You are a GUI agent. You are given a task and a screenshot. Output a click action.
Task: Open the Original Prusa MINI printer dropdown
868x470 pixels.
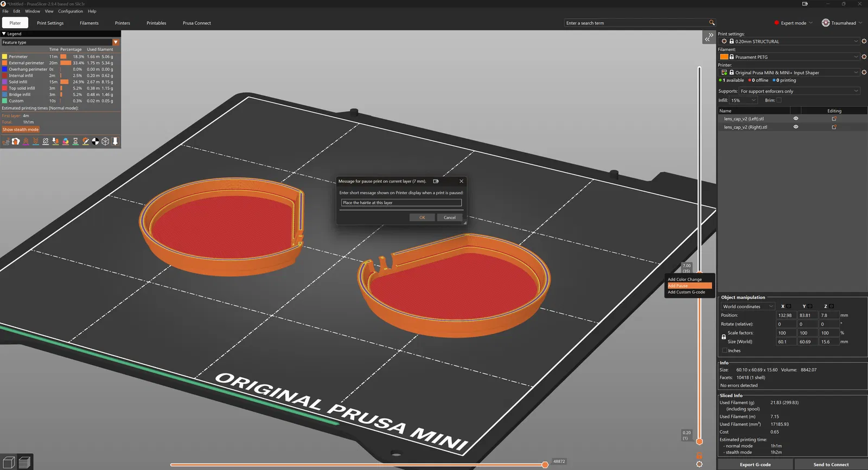point(789,72)
